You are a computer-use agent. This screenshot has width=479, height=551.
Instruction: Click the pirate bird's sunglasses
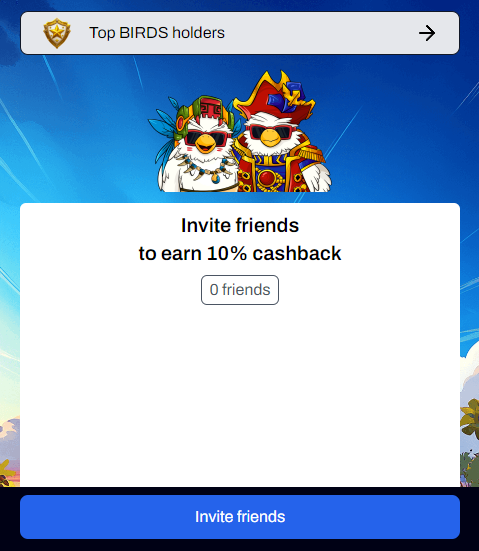pos(270,132)
